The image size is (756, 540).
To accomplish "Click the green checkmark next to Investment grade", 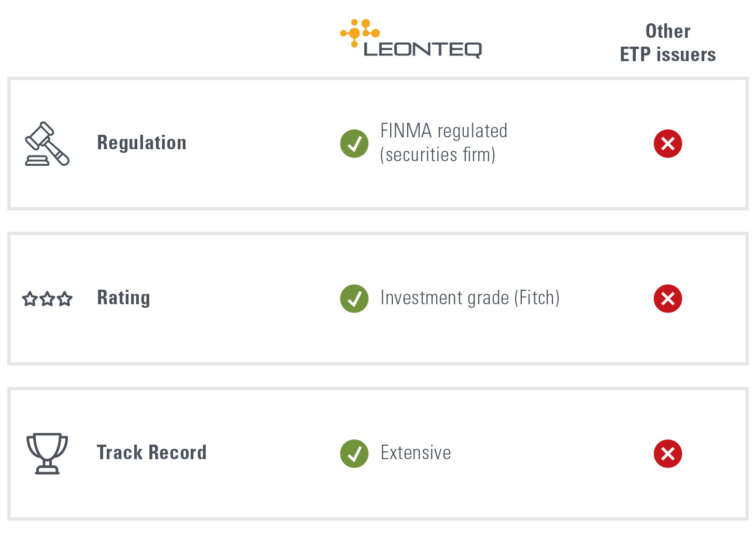I will pyautogui.click(x=354, y=299).
